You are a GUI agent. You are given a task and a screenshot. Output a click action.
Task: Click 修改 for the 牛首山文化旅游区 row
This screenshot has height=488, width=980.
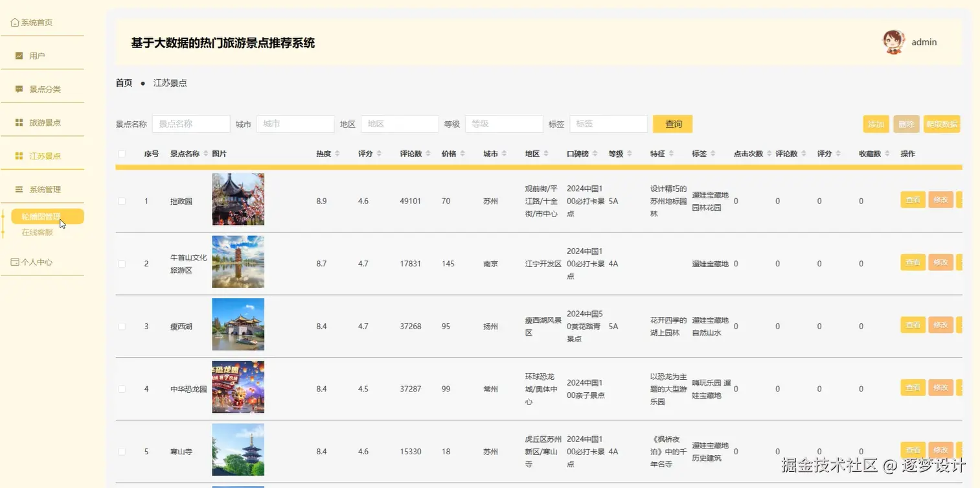pos(940,262)
